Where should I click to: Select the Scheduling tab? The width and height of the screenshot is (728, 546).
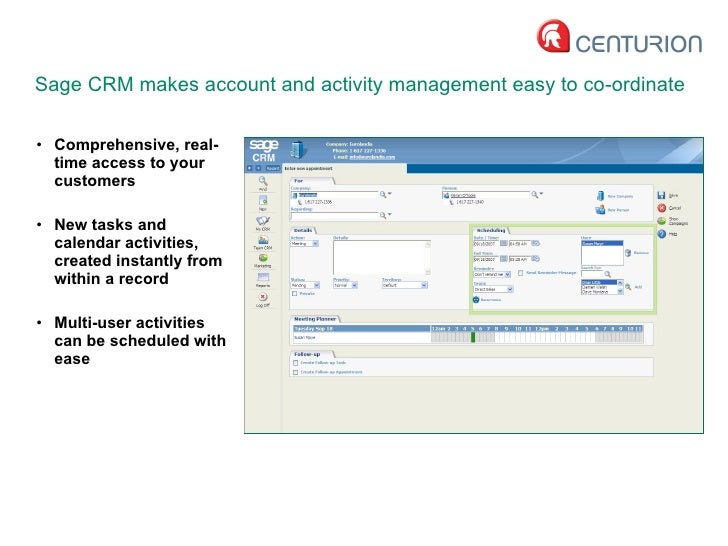point(491,230)
